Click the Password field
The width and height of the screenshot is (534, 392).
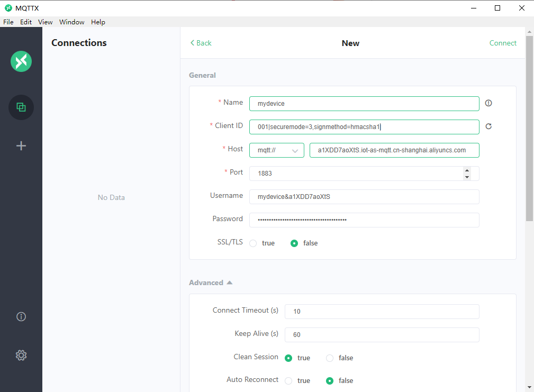(364, 220)
